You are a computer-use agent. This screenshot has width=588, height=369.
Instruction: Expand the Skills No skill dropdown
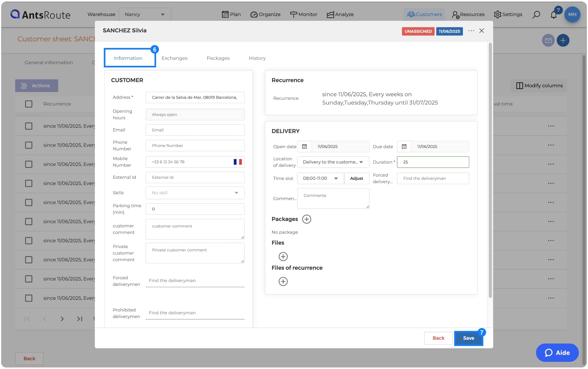tap(195, 193)
